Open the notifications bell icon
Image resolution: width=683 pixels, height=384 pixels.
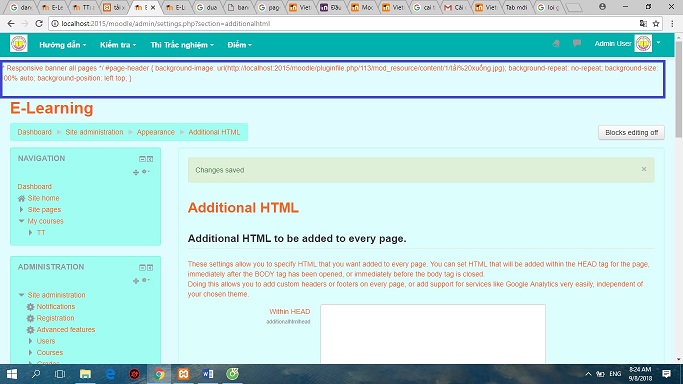coord(556,44)
